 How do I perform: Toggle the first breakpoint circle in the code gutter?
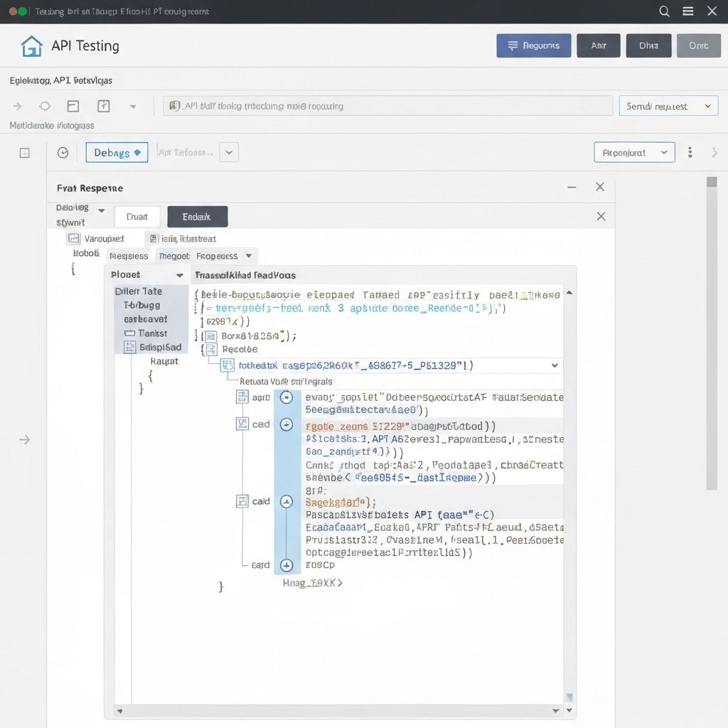pos(287,397)
